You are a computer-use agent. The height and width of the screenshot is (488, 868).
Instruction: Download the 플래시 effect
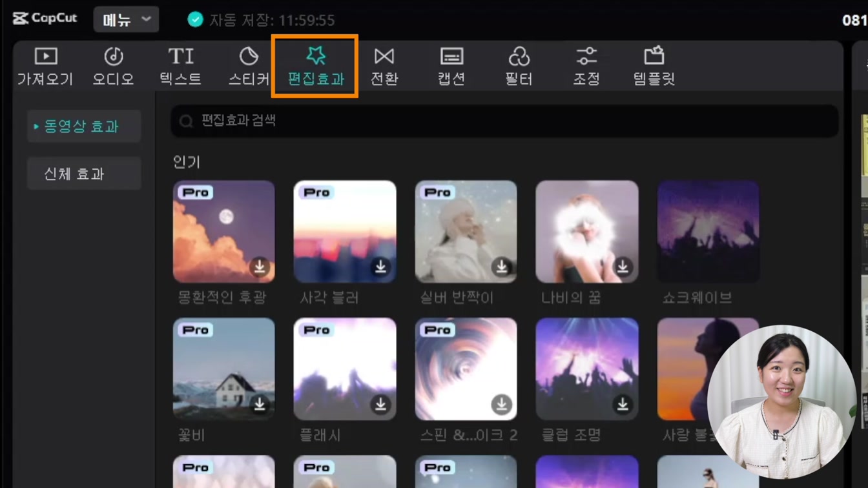coord(380,404)
